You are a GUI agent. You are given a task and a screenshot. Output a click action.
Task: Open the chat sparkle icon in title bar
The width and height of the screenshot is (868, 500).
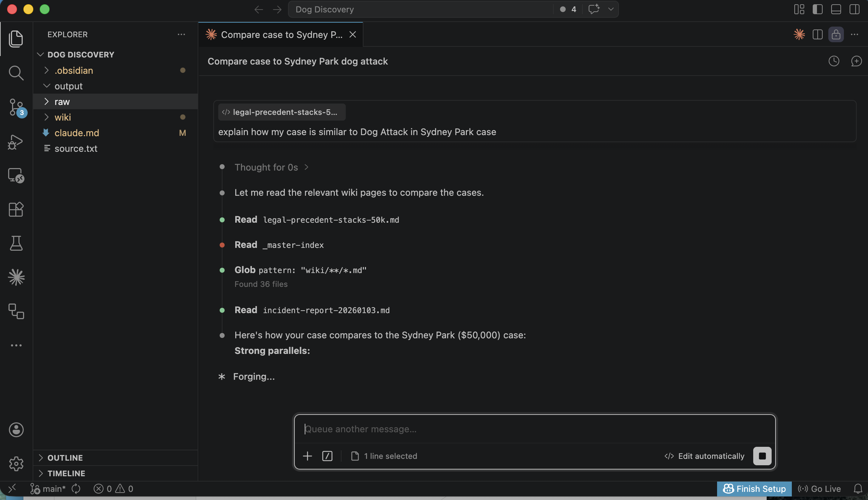(x=594, y=9)
